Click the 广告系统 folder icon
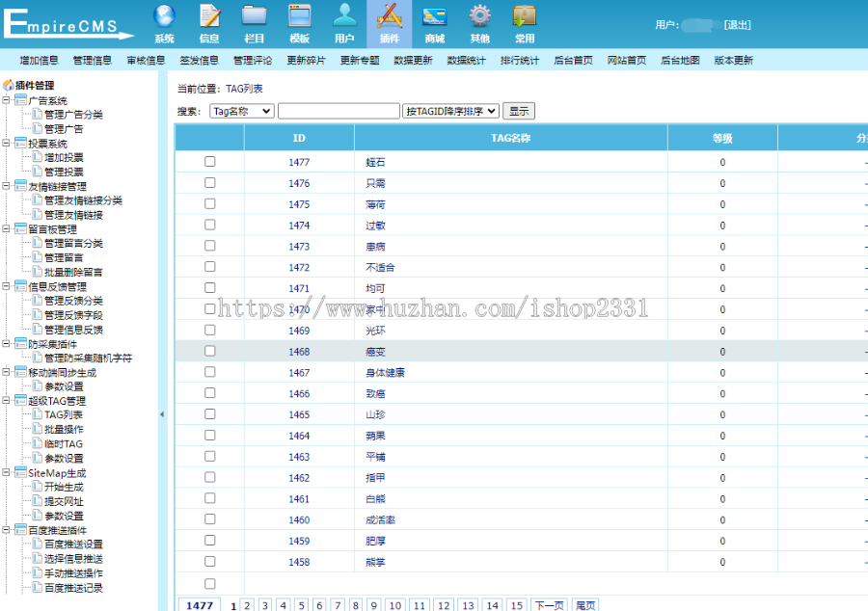Screen dimensions: 868x611 coord(20,100)
